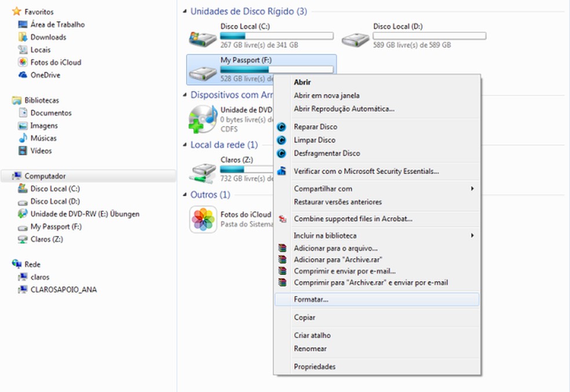570x392 pixels.
Task: Click the Fotos do iCloud flower icon in Outros
Action: [x=203, y=219]
